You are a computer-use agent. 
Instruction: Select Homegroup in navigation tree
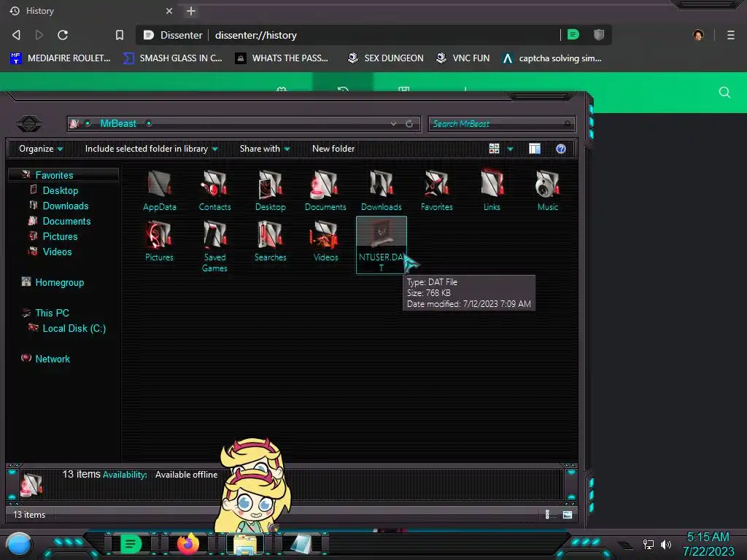(x=60, y=282)
